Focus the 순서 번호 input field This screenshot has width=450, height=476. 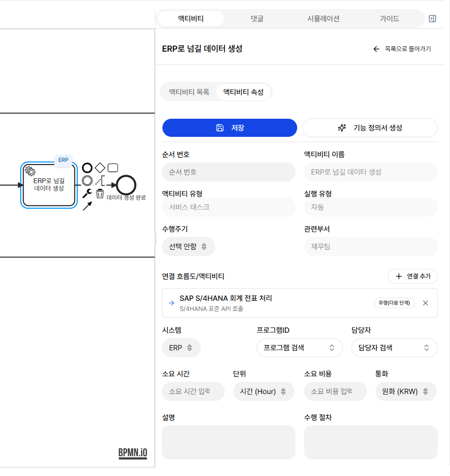point(228,172)
